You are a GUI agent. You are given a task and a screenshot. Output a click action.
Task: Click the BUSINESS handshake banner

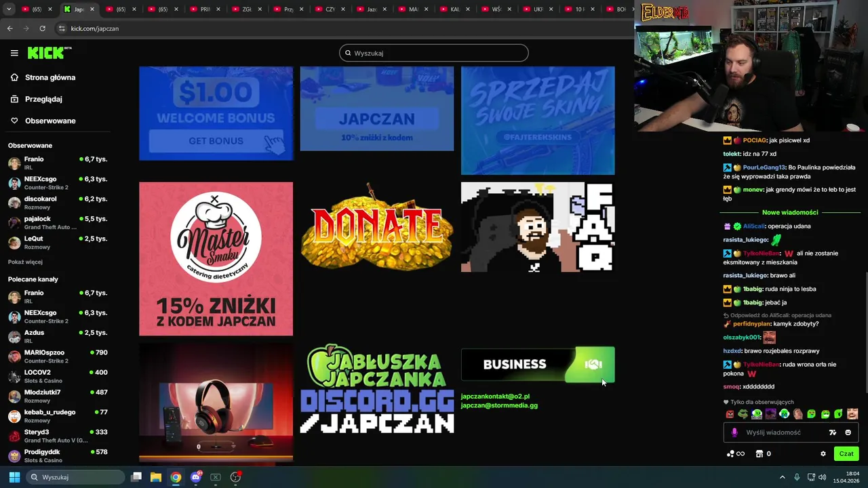coord(538,365)
